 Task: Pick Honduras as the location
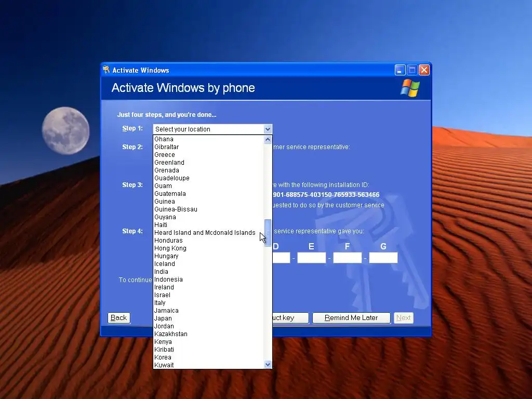(208, 241)
